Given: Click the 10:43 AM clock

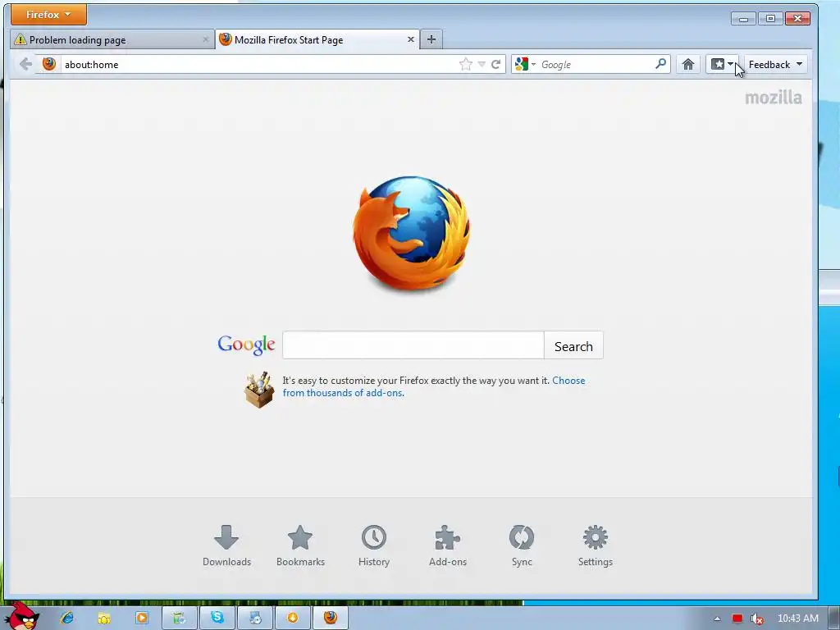Looking at the screenshot, I should point(797,619).
